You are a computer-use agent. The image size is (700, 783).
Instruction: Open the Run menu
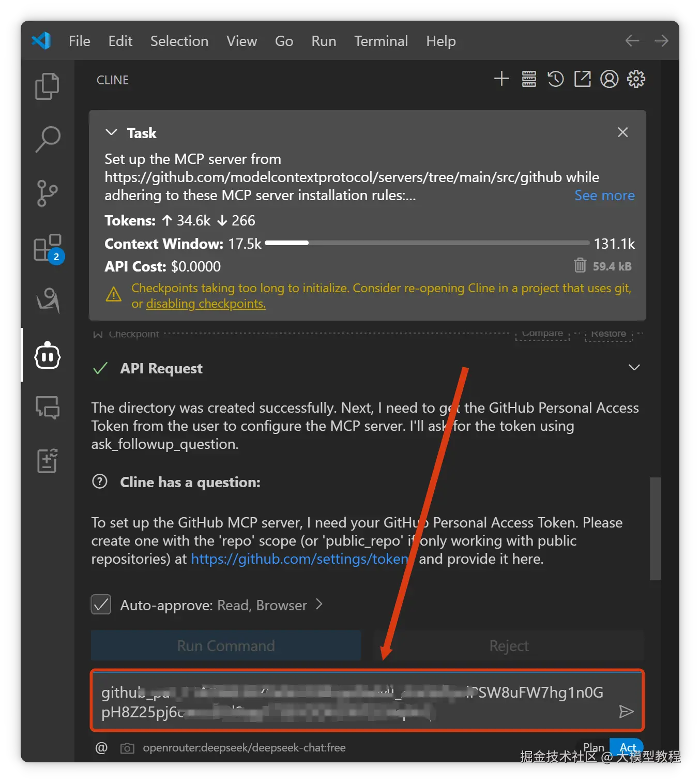[x=324, y=41]
